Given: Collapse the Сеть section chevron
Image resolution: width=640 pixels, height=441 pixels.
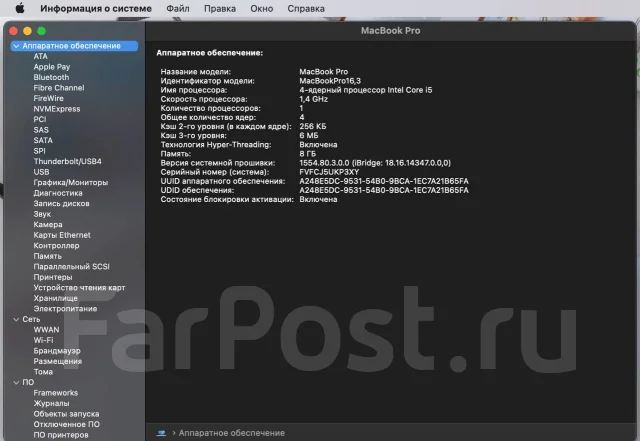Looking at the screenshot, I should (16, 319).
